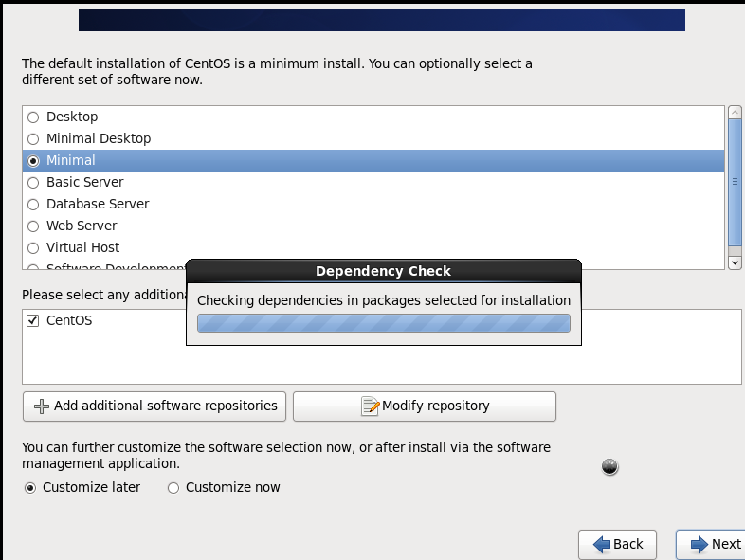Viewport: 745px width, 560px height.
Task: Choose the Database Server option
Action: [34, 205]
